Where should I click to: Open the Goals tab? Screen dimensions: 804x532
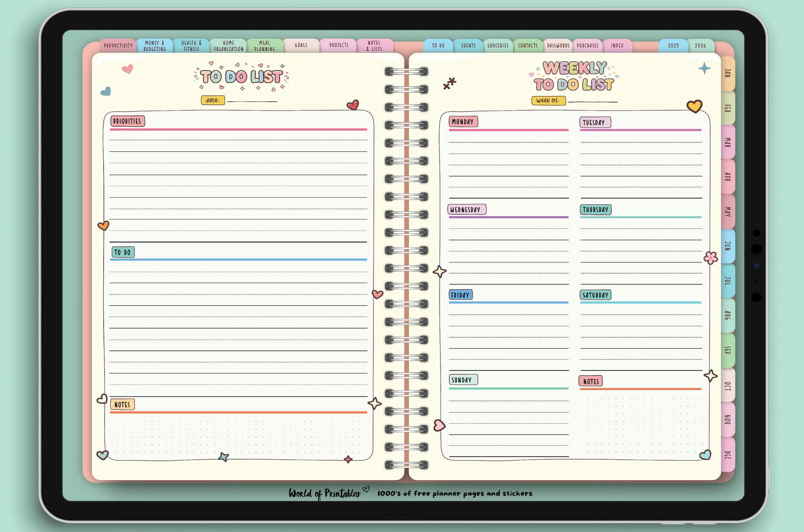301,45
